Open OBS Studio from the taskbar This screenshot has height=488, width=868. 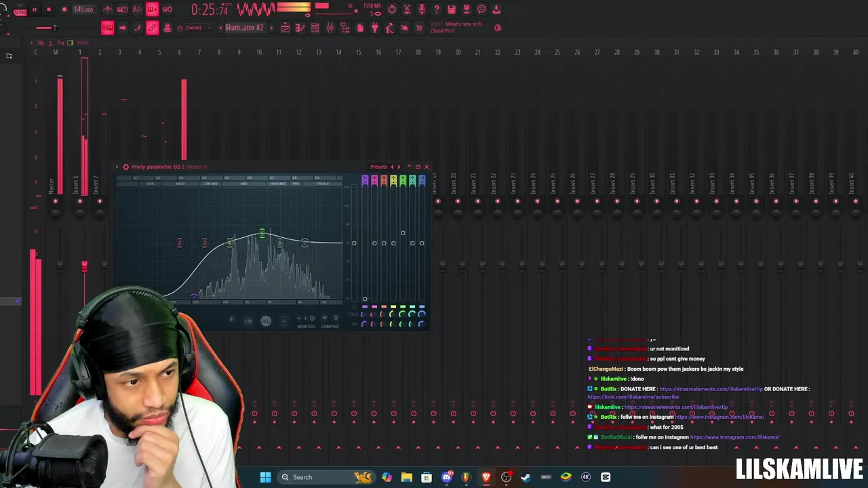(506, 477)
